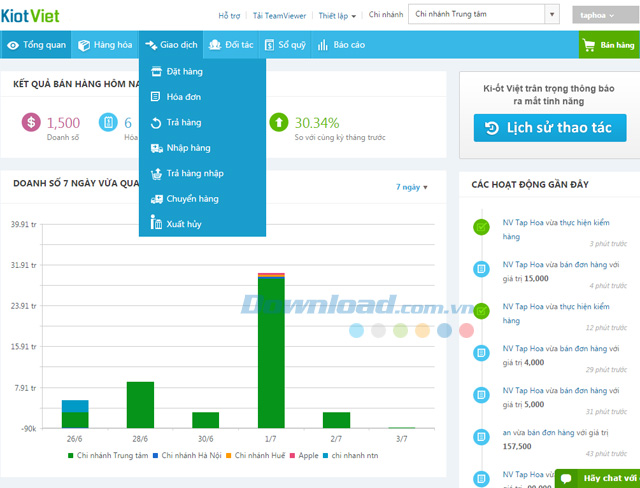Click the Nhập hàng truck icon
The image size is (640, 488).
156,148
